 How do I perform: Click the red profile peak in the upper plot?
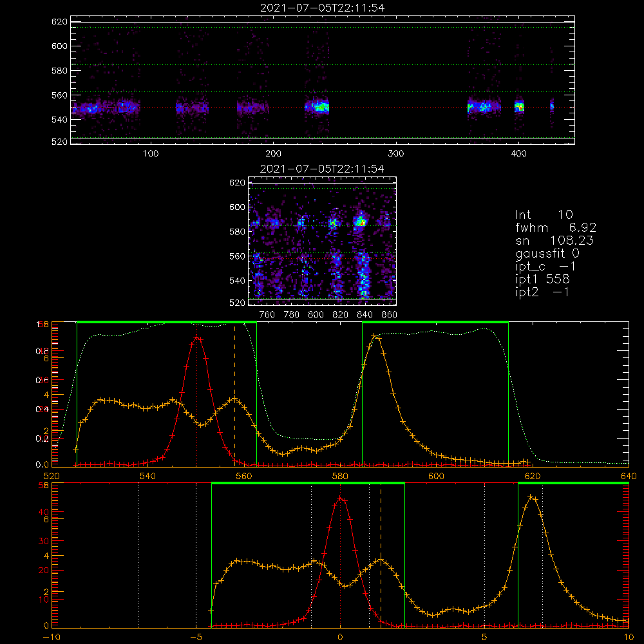[196, 337]
